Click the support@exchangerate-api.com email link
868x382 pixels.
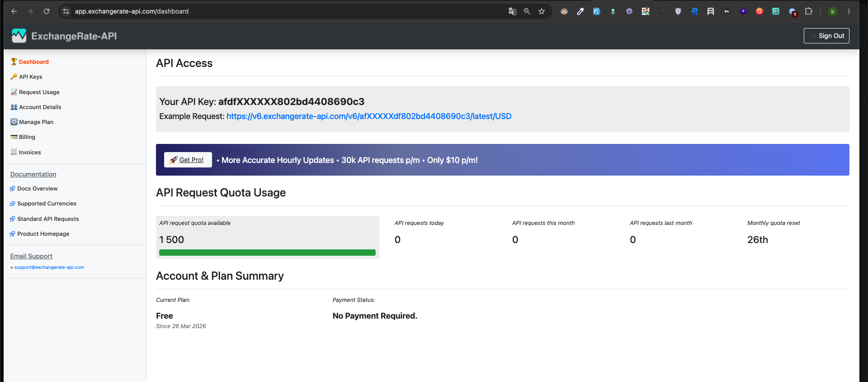click(x=49, y=267)
